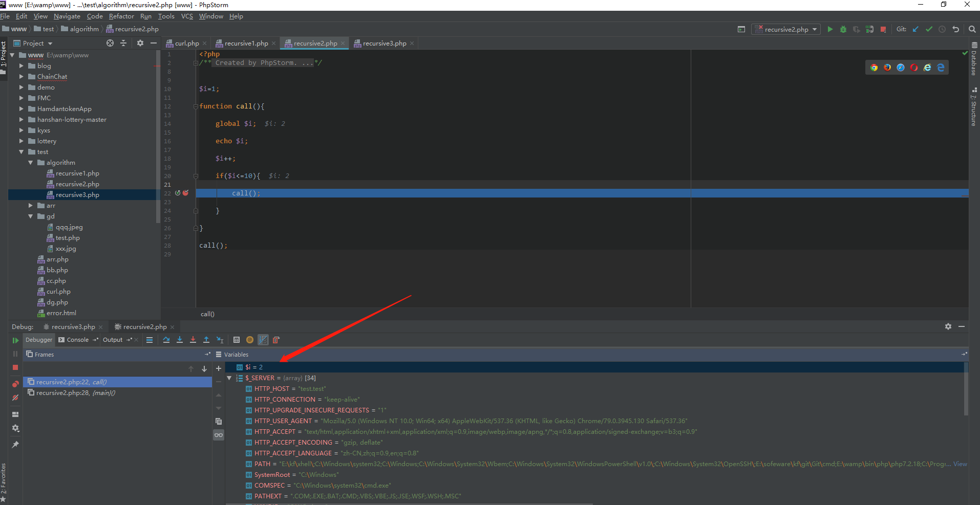Add a new watch with plus

[219, 368]
